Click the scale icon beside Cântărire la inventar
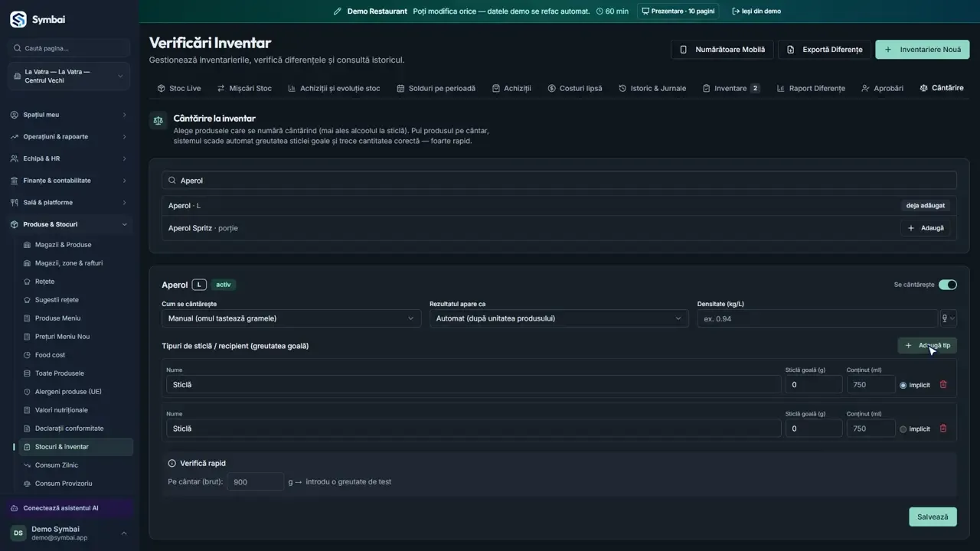 158,120
